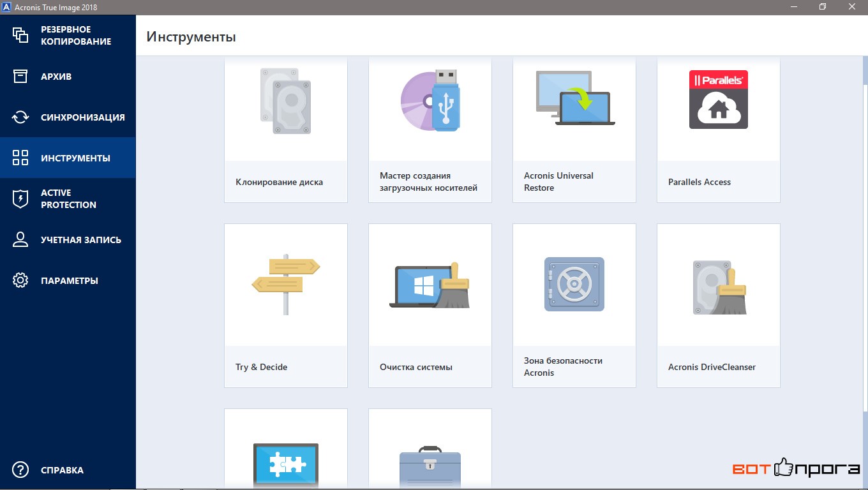This screenshot has width=868, height=490.
Task: Click the Tools four-squares icon in sidebar
Action: [x=20, y=158]
